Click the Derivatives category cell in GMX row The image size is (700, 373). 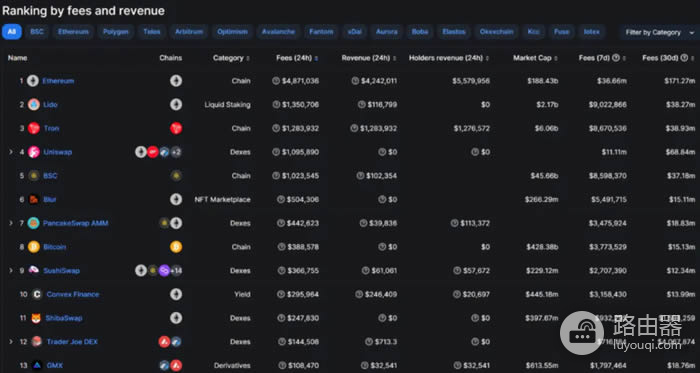point(232,365)
